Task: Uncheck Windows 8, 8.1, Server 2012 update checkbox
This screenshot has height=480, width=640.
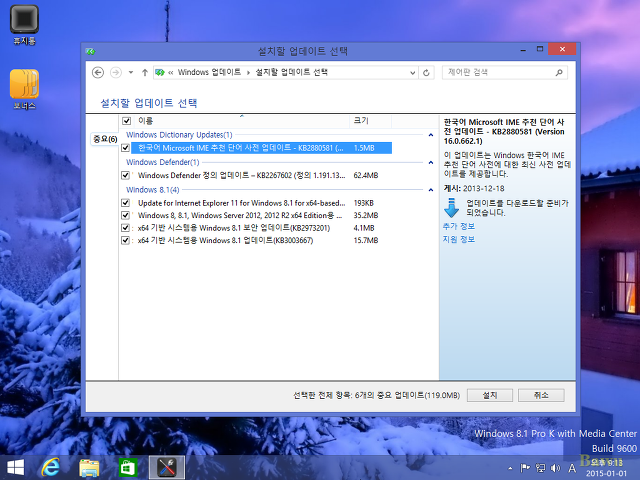Action: point(126,215)
